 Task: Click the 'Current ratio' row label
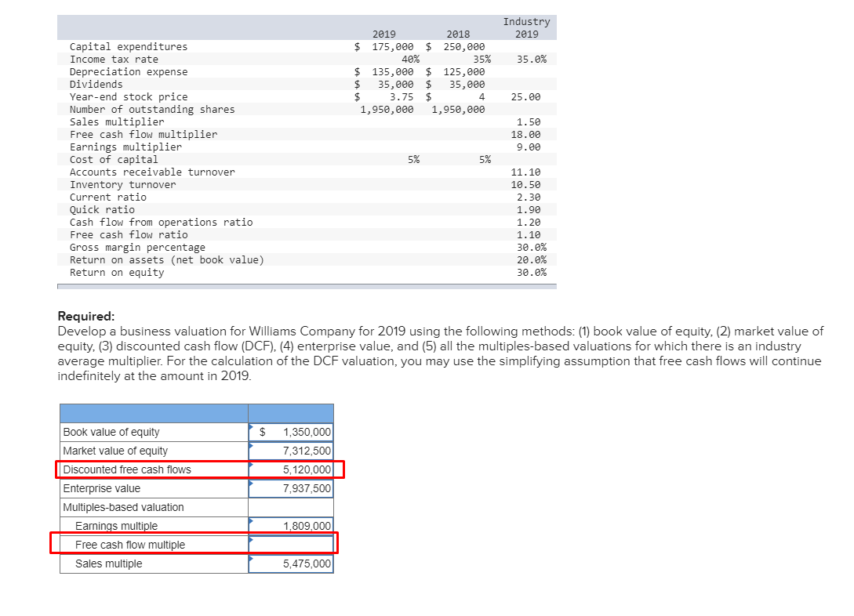[x=108, y=197]
